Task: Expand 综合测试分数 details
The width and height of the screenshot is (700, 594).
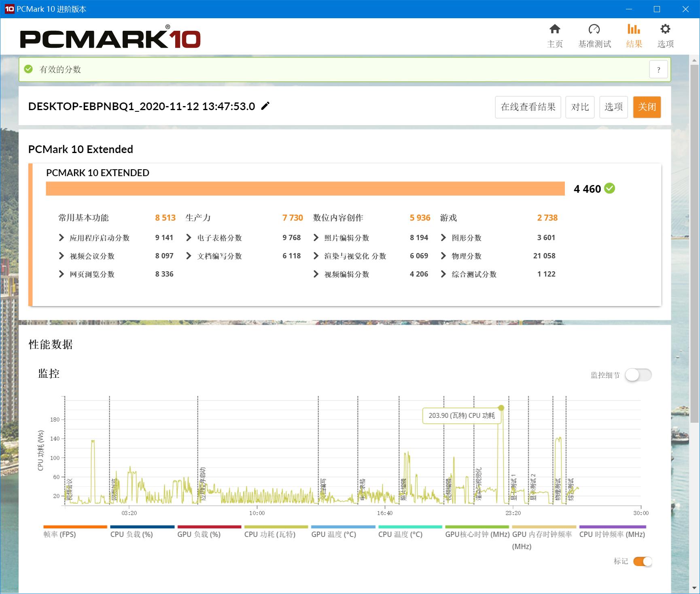Action: [443, 274]
